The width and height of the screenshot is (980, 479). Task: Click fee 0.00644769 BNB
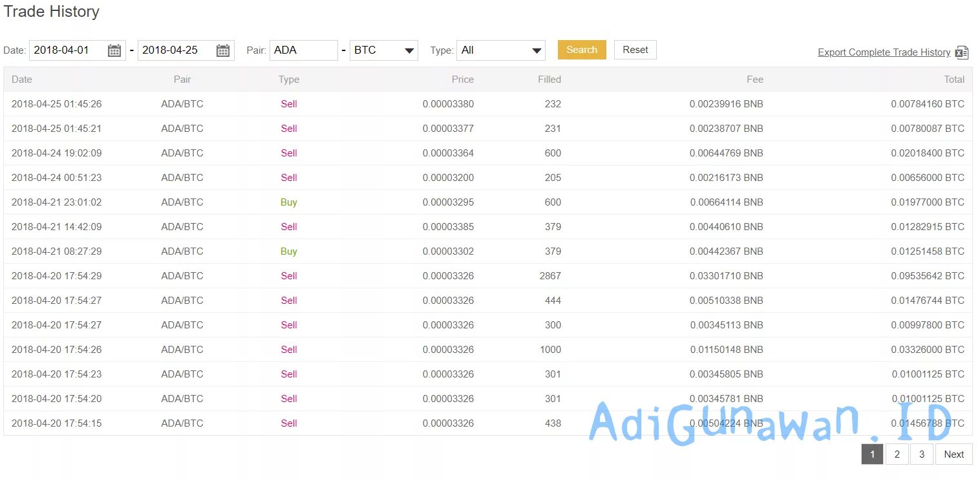(727, 153)
